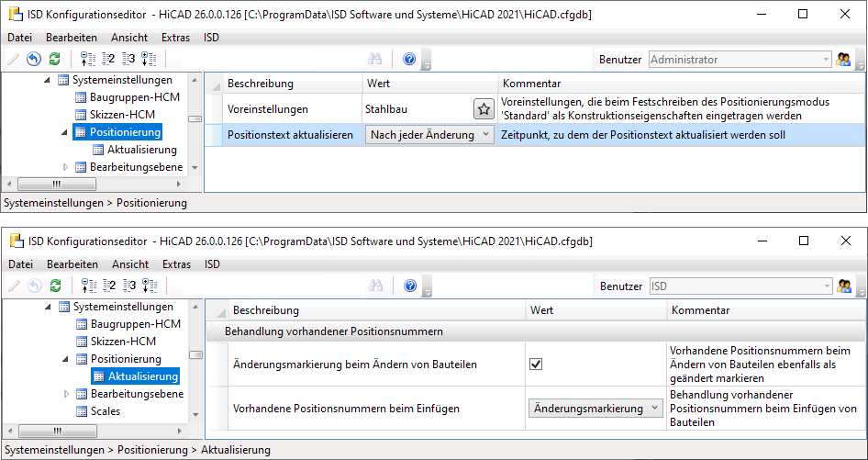Image resolution: width=868 pixels, height=460 pixels.
Task: Collapse the Positionierung node in lower tree
Action: click(x=65, y=359)
